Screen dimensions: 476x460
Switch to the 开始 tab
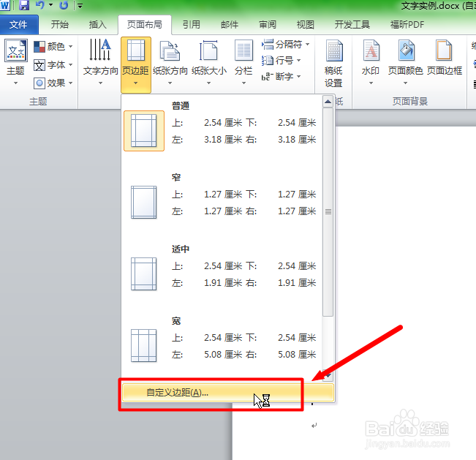59,25
